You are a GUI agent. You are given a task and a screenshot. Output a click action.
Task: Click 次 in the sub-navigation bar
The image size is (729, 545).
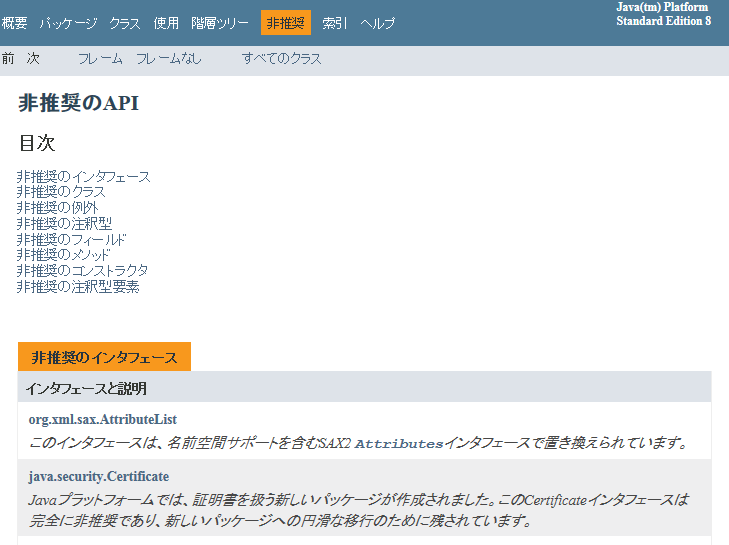[x=33, y=59]
